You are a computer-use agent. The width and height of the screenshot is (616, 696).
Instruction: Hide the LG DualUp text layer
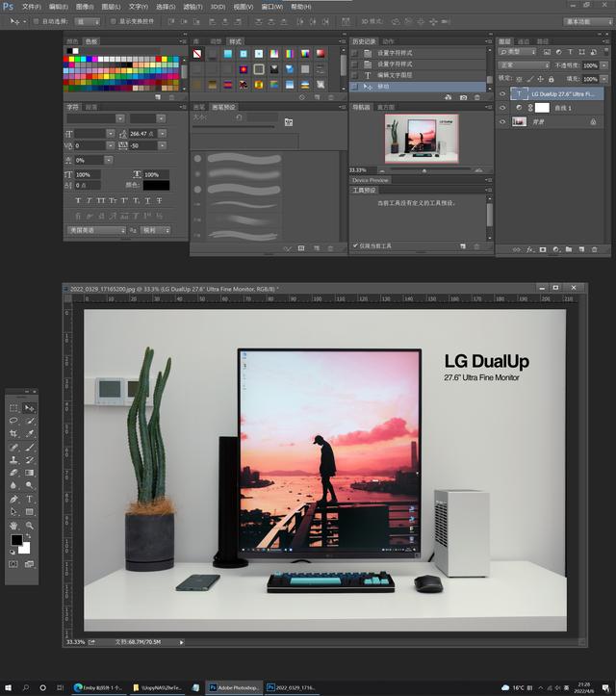click(x=502, y=94)
